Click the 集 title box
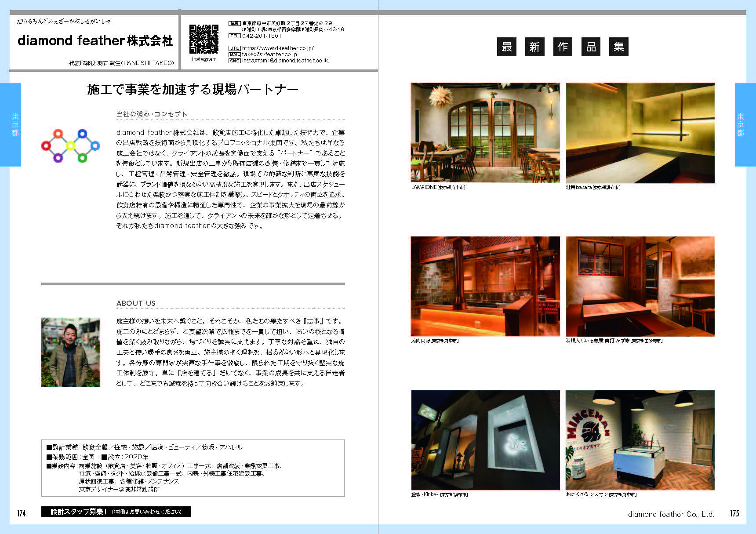 [x=619, y=47]
